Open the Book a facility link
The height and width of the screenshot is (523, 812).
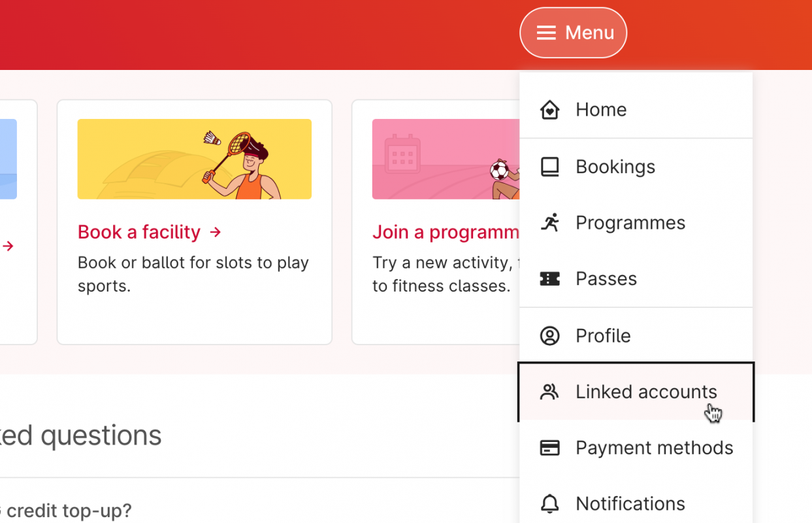150,232
